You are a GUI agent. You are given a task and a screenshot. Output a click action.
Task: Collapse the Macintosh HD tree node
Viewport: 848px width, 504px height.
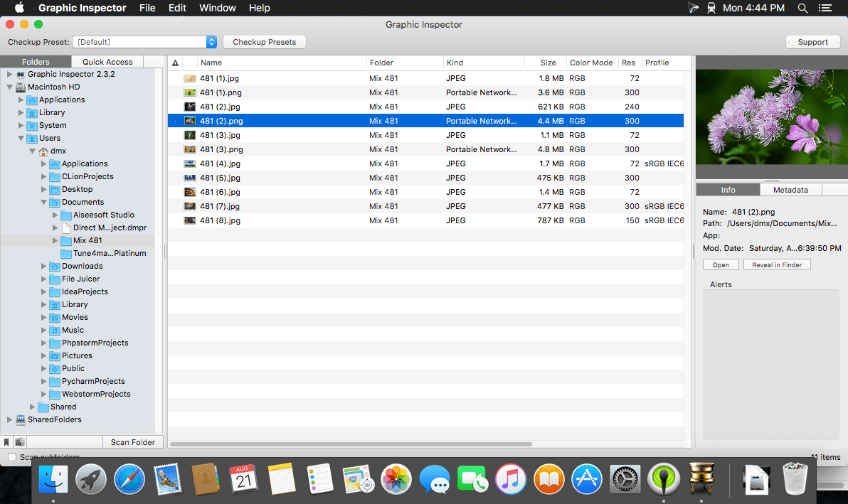click(10, 87)
